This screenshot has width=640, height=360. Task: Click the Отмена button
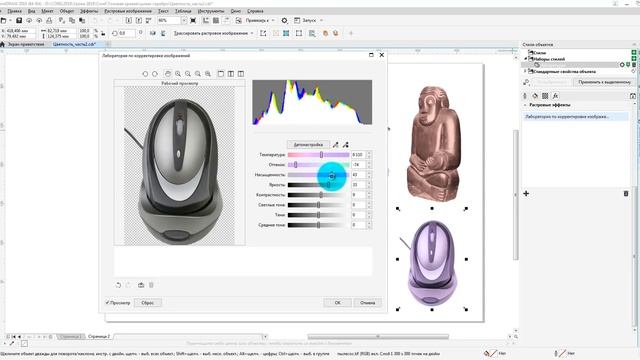pos(367,303)
